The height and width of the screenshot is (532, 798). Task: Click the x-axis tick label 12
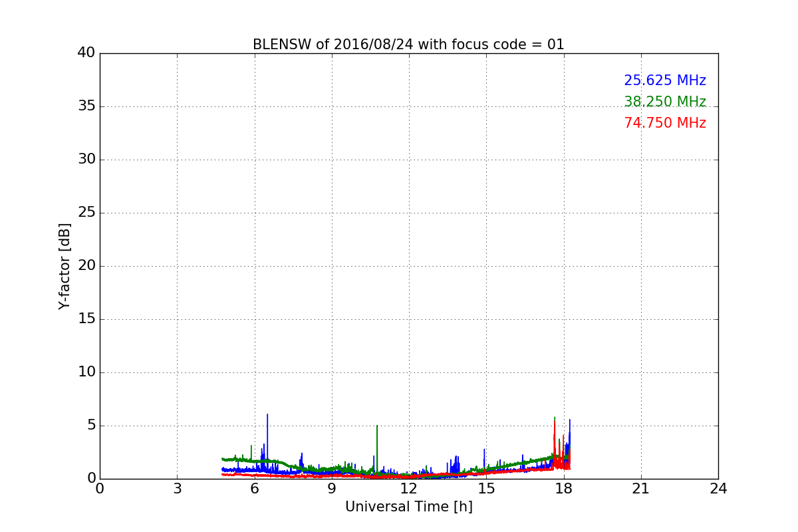click(409, 489)
